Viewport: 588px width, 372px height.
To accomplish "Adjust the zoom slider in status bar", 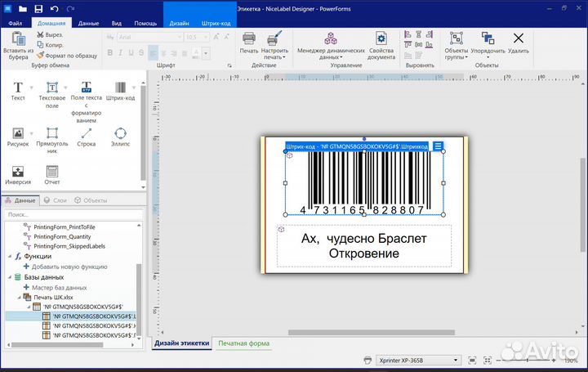I will [528, 361].
